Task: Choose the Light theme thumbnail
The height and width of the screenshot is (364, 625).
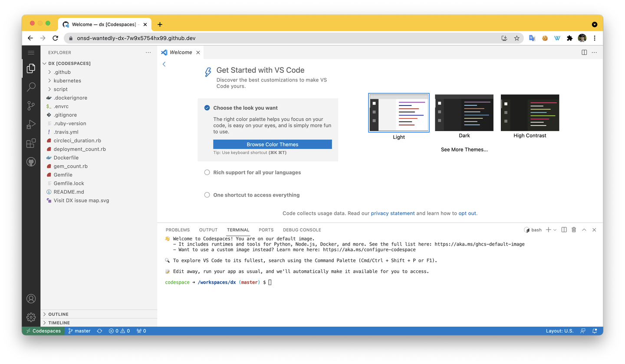Action: coord(399,113)
